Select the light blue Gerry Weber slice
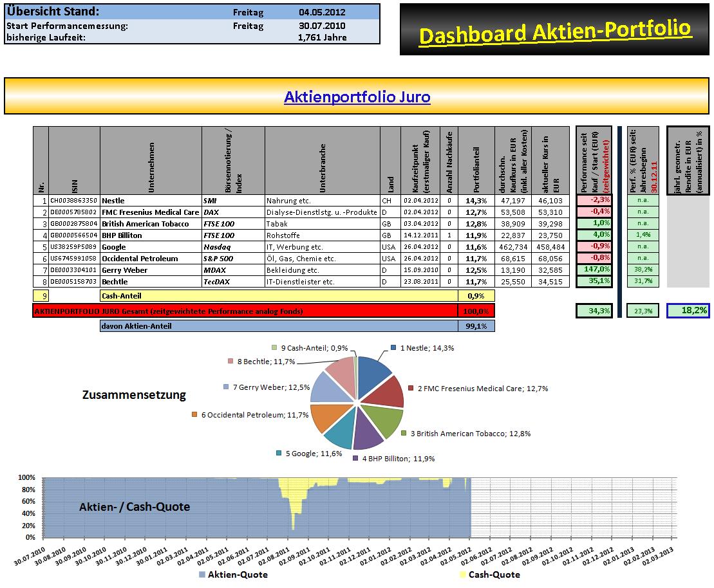The height and width of the screenshot is (588, 714). 329,389
